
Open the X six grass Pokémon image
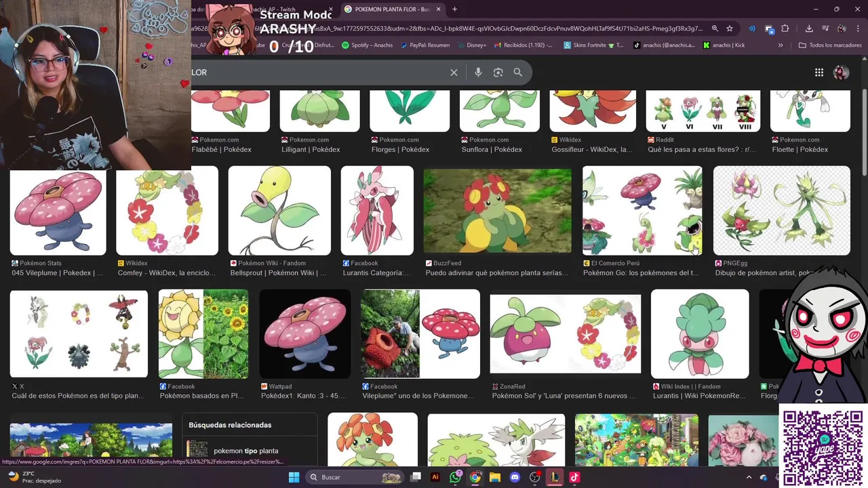coord(79,333)
